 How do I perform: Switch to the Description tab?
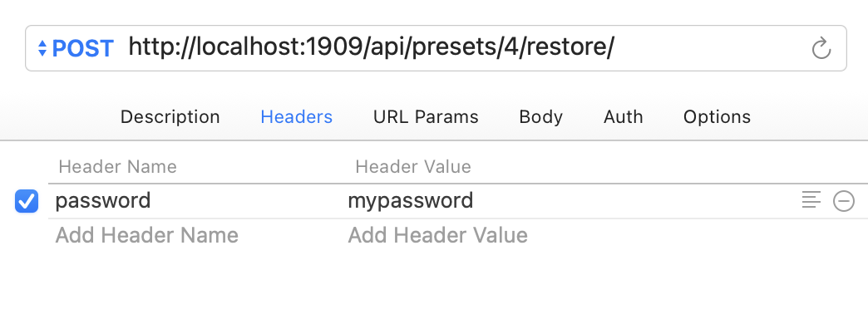point(170,116)
